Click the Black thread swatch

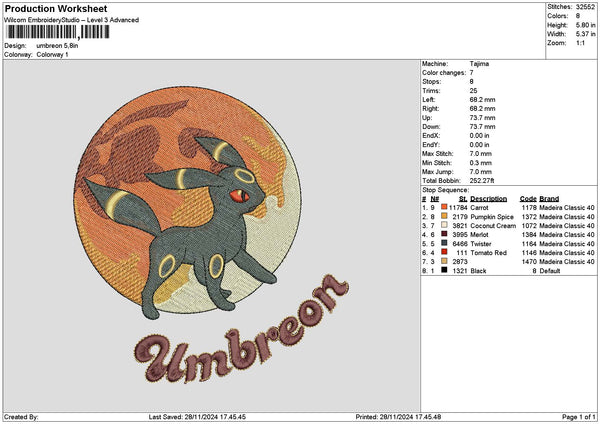tap(444, 270)
